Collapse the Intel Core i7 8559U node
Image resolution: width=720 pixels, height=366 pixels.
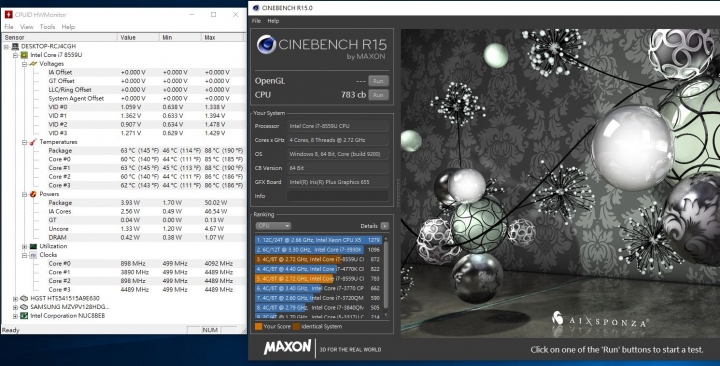point(15,55)
